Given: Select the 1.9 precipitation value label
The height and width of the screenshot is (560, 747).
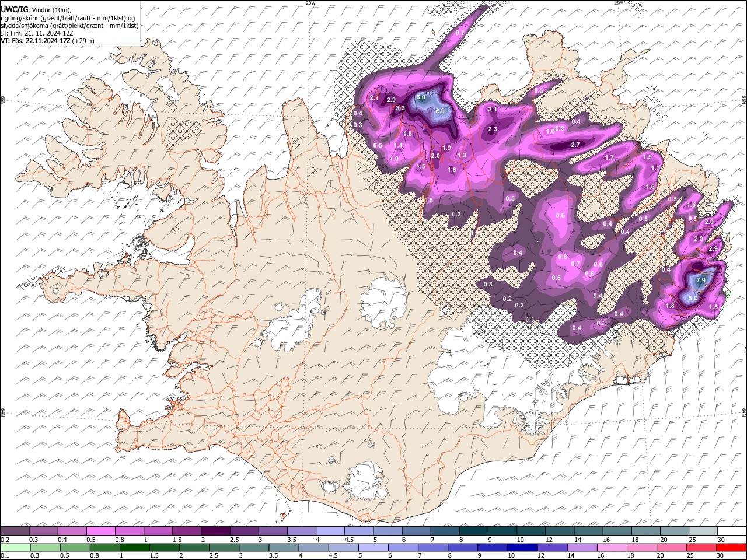Looking at the screenshot, I should coord(446,148).
